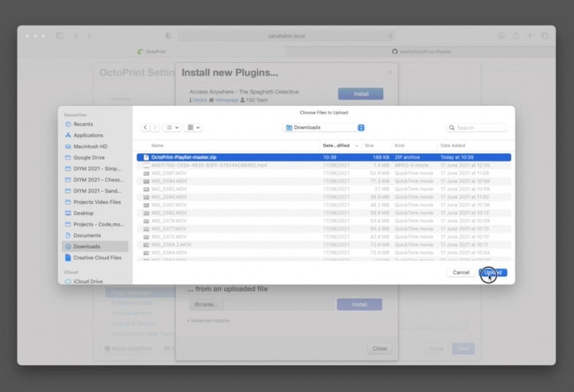Switch to the OctoPrint Safari tab

[x=151, y=51]
